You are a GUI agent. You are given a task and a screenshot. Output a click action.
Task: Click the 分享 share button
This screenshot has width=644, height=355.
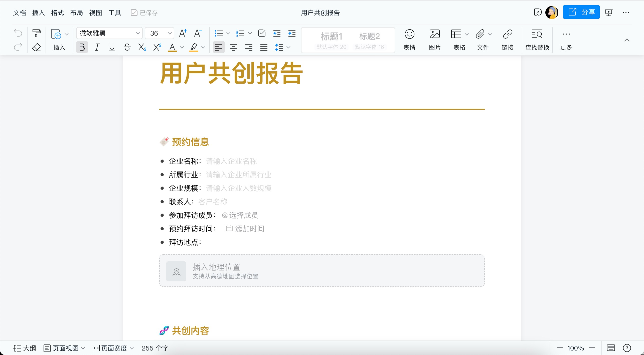pyautogui.click(x=581, y=12)
